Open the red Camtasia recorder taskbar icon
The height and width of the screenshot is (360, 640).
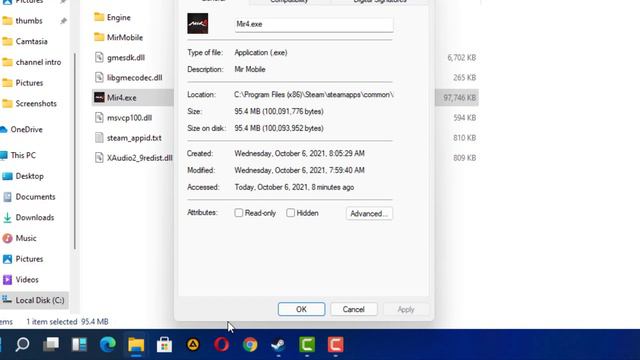click(x=336, y=345)
